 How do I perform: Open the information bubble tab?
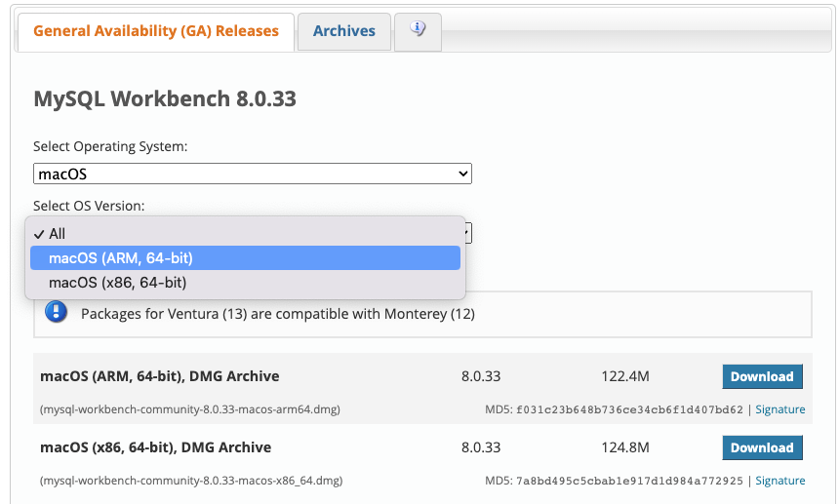[418, 31]
